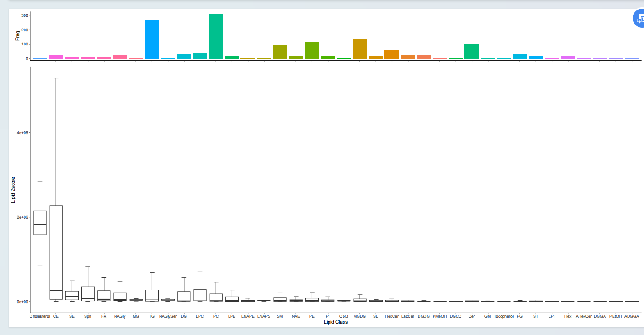Click the Sph box in the boxplot

point(88,294)
